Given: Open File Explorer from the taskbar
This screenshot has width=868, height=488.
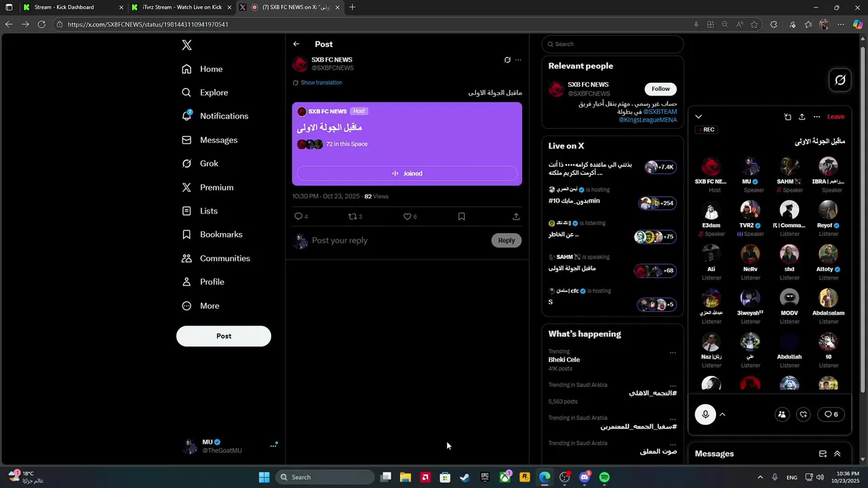Looking at the screenshot, I should point(406,477).
